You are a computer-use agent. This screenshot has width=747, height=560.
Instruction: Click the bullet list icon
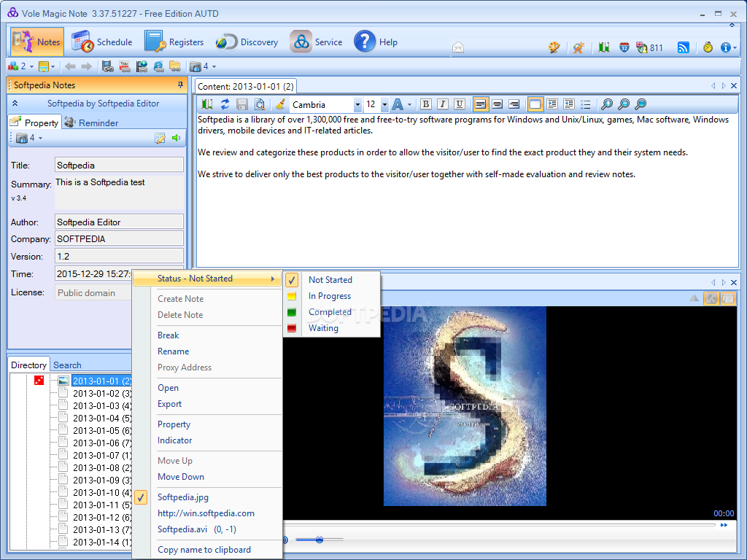pos(586,104)
